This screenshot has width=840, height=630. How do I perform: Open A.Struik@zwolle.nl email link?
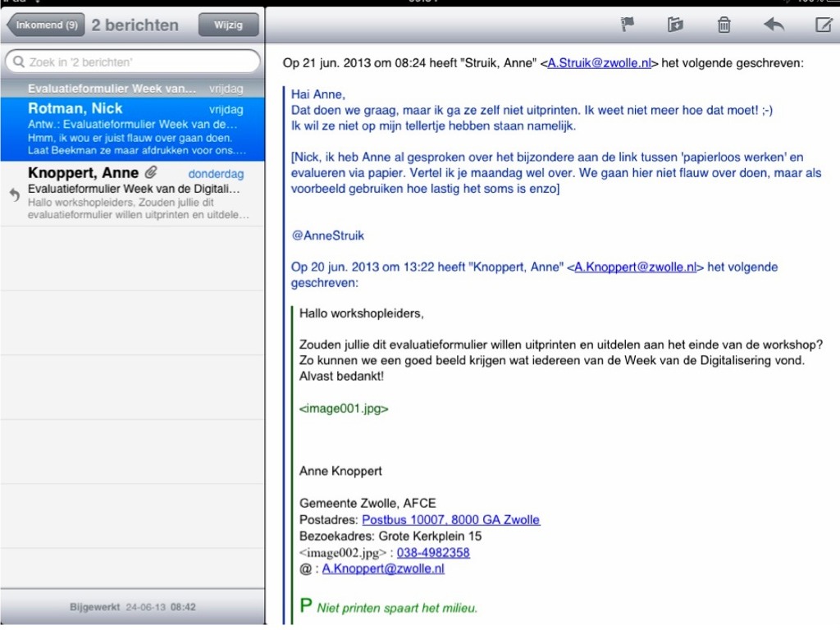598,63
